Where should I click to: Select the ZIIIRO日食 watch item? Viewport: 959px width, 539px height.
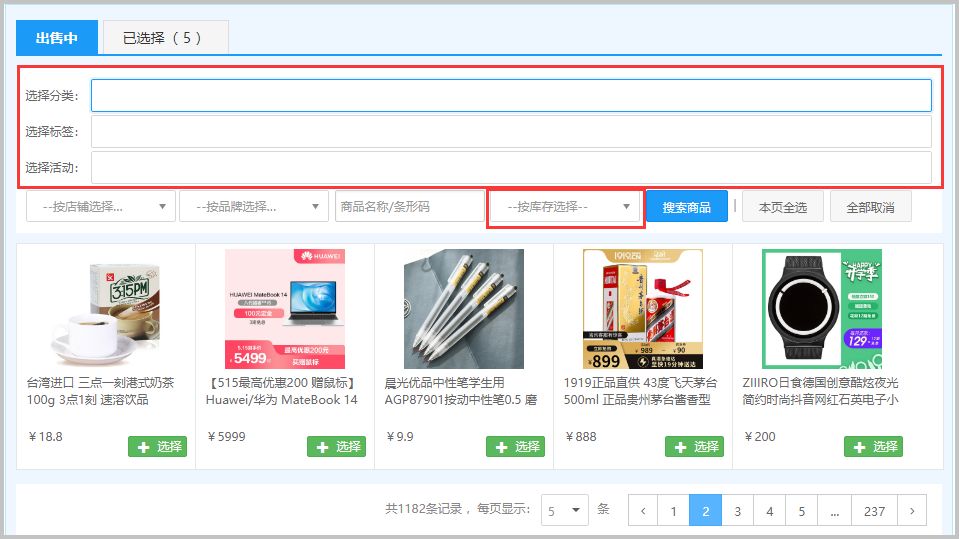873,447
